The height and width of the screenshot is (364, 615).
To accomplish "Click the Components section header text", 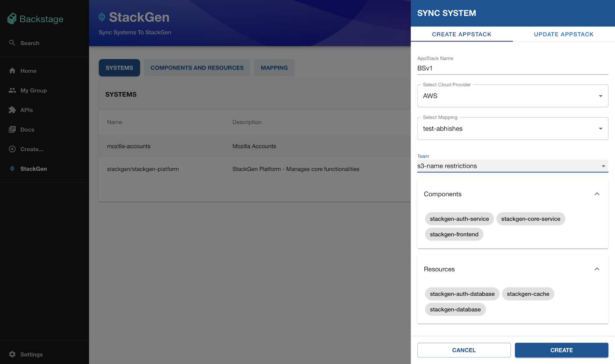I will click(x=442, y=194).
